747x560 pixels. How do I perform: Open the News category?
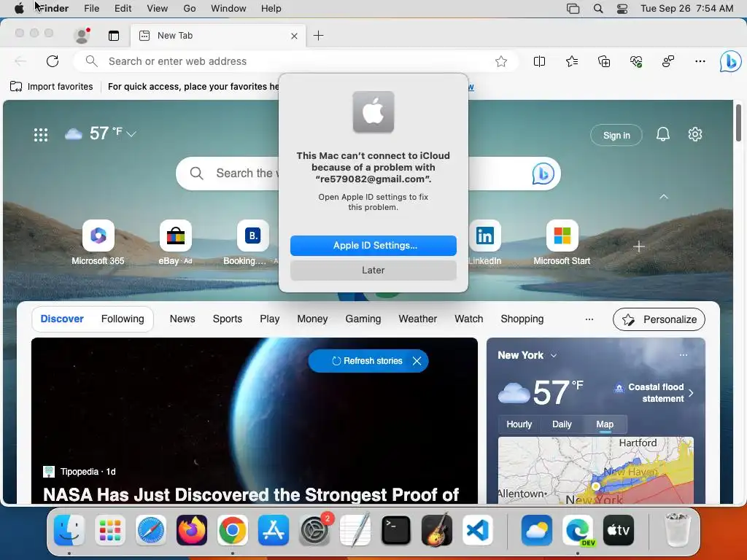click(182, 319)
